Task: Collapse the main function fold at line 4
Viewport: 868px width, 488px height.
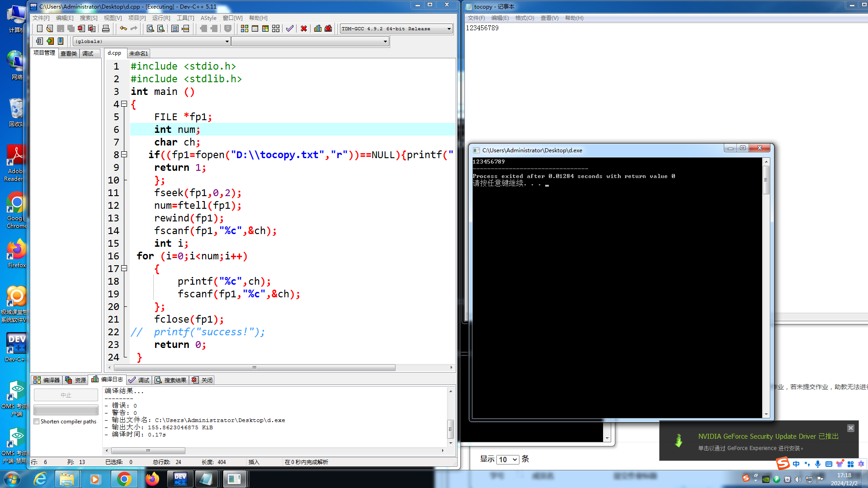Action: pos(124,104)
